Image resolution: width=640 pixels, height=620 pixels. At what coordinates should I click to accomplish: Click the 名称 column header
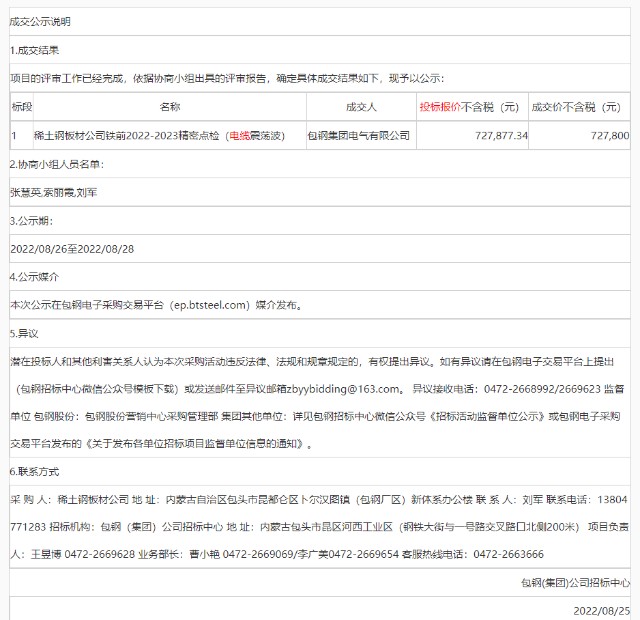point(170,107)
